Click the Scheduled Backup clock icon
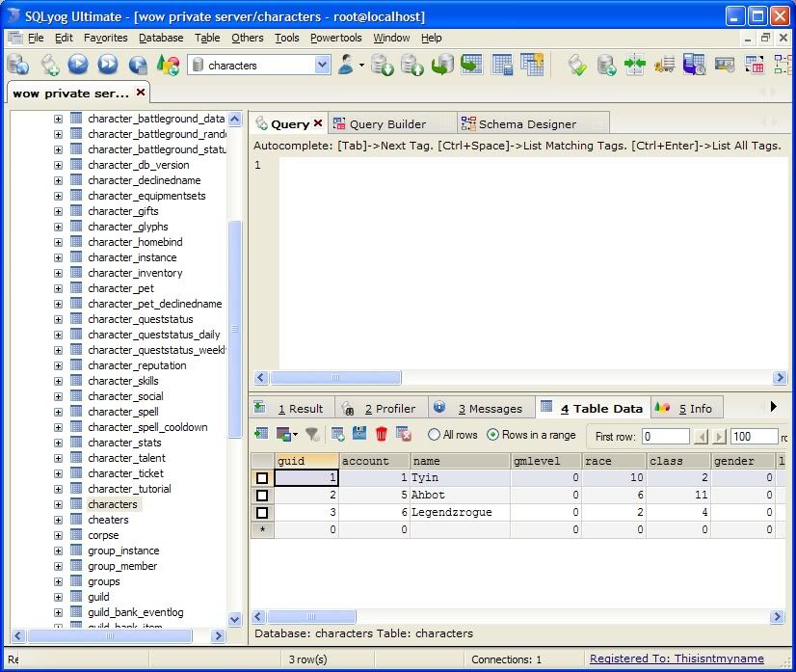The height and width of the screenshot is (672, 796). [694, 65]
